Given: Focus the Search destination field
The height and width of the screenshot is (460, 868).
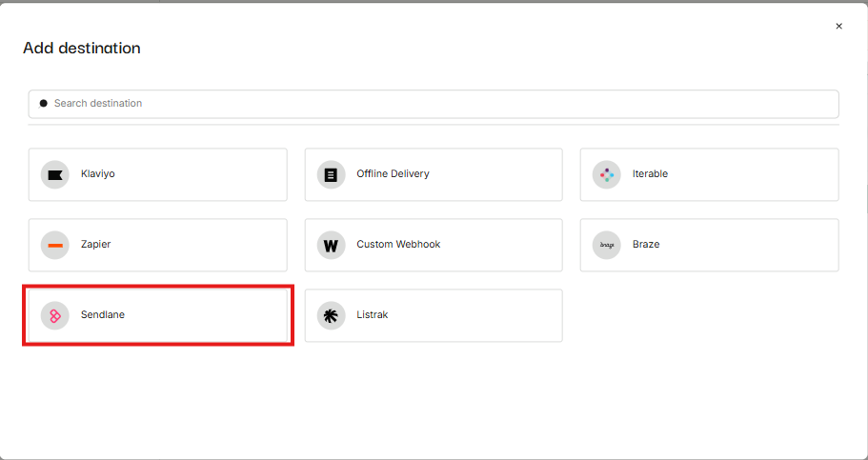Looking at the screenshot, I should tap(434, 104).
